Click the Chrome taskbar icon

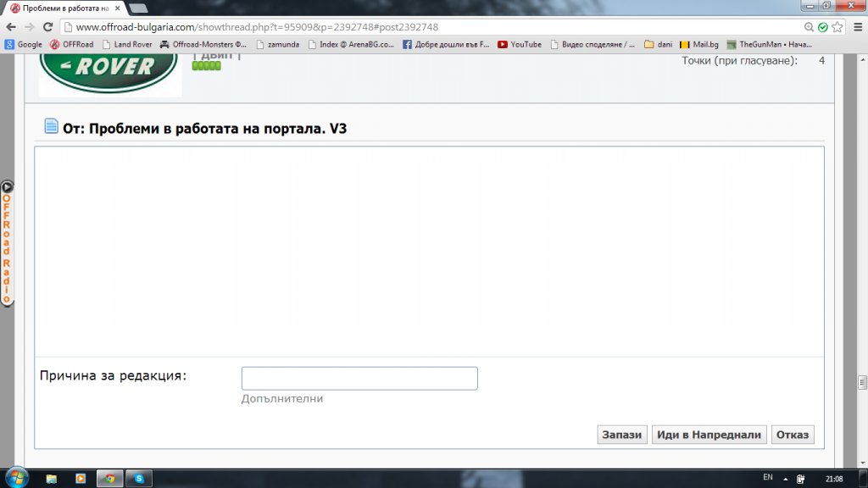click(x=110, y=479)
